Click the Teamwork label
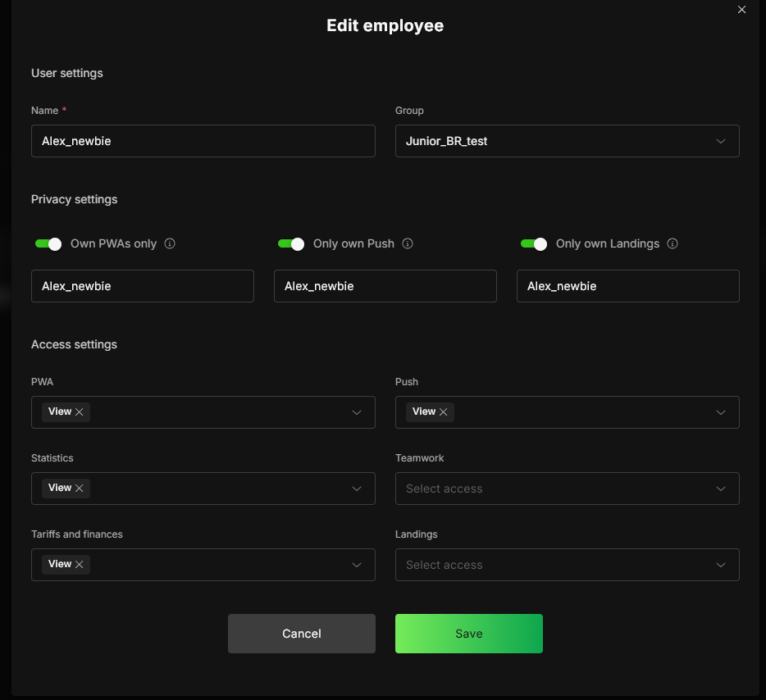 click(x=420, y=458)
